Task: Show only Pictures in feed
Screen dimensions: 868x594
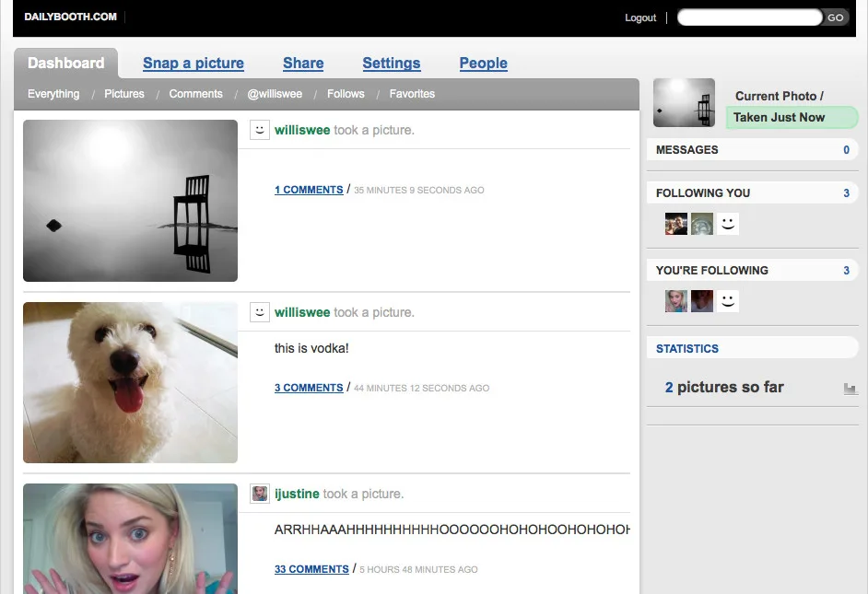Action: (124, 94)
